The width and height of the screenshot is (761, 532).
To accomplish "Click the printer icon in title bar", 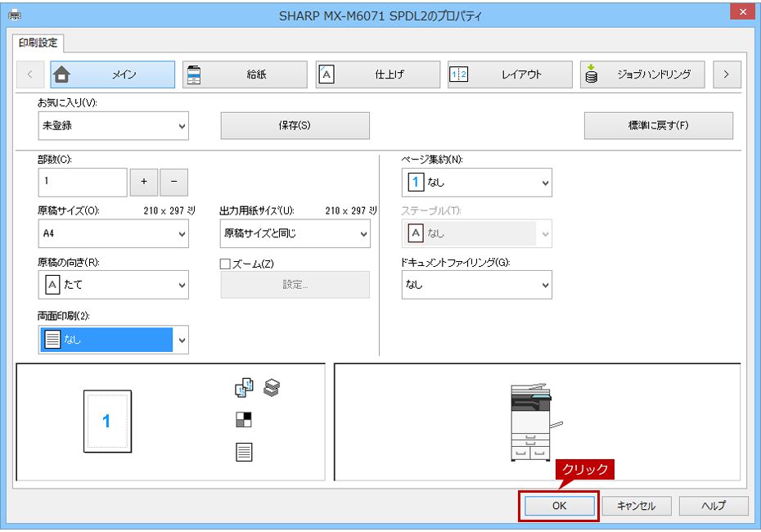I will click(15, 15).
